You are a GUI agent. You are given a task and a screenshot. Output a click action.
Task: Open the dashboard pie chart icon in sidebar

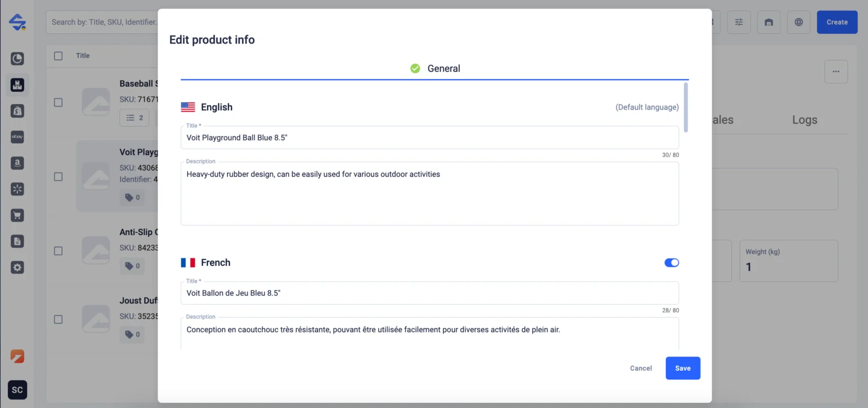tap(18, 58)
